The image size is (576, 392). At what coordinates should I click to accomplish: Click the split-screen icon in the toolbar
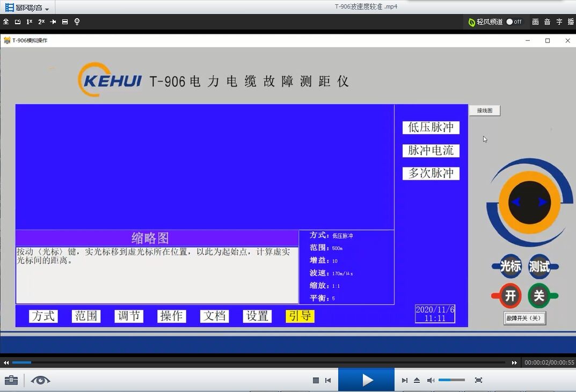pos(64,22)
